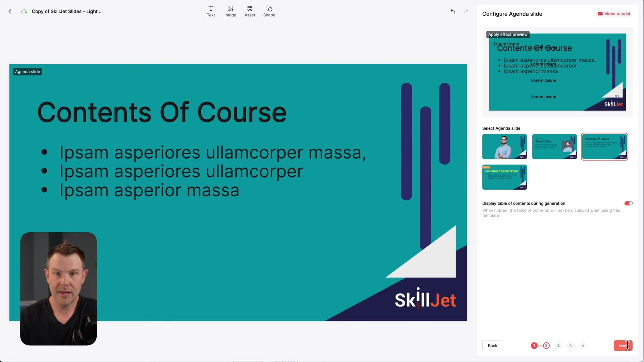Viewport: 644px width, 362px height.
Task: Select the Consetuer Excepturi Pure thumbnail
Action: 504,177
